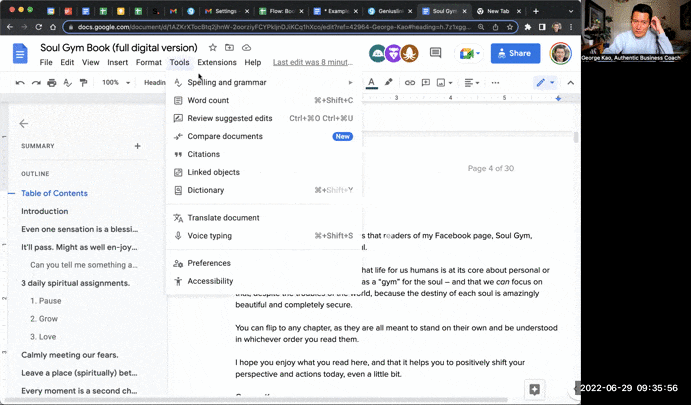Jump to Introduction in outline
This screenshot has width=691, height=405.
pyautogui.click(x=45, y=211)
